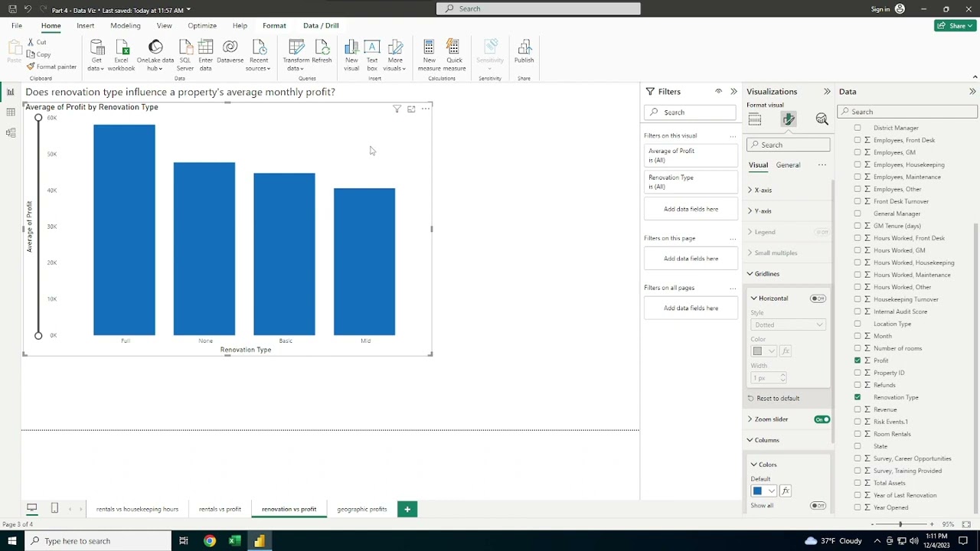Click the visual's filter icon

coord(397,109)
